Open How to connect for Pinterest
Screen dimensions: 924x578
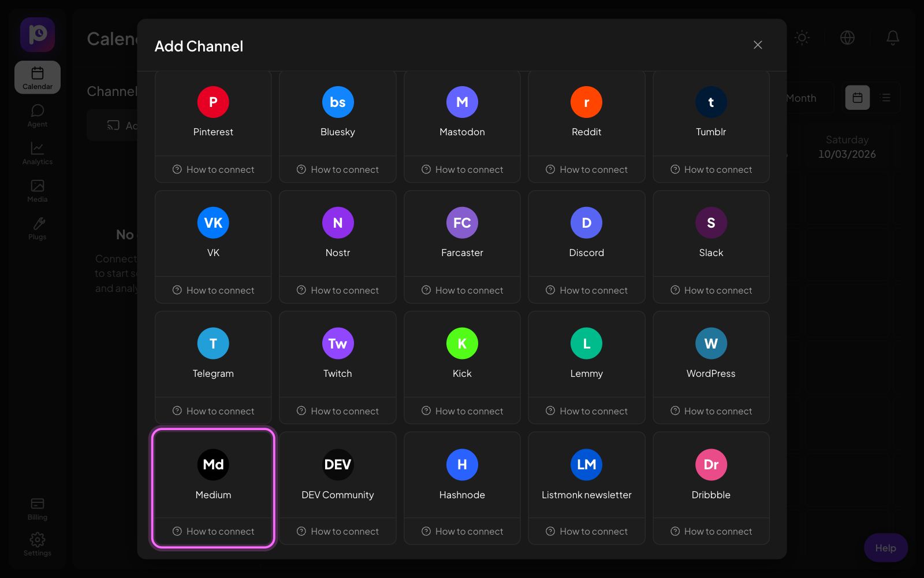coord(213,169)
